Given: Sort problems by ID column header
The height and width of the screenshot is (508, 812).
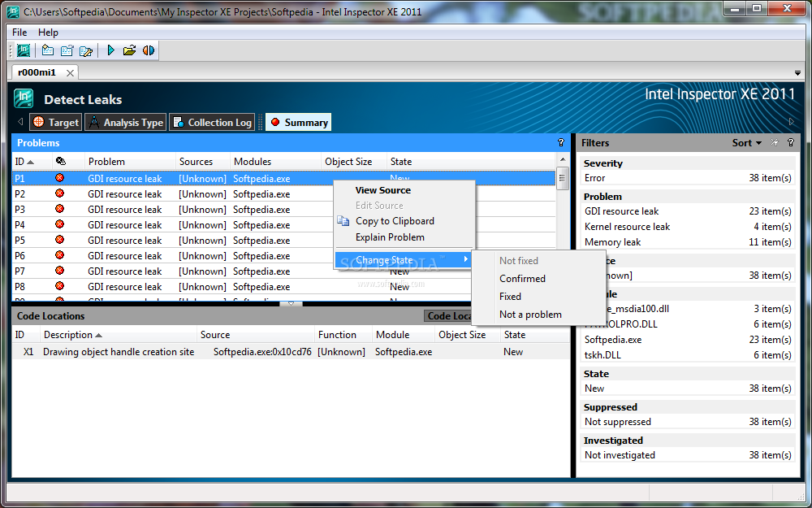Looking at the screenshot, I should click(x=32, y=162).
